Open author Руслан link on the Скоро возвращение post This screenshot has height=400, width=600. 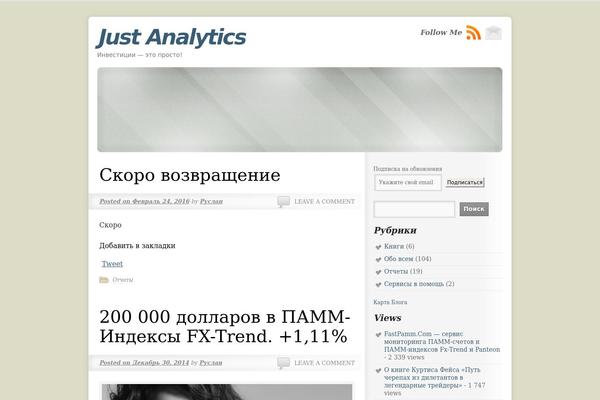211,201
